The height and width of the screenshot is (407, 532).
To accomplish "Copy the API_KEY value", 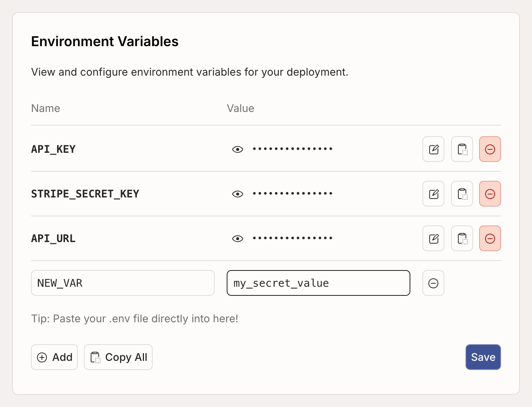I will (x=462, y=149).
